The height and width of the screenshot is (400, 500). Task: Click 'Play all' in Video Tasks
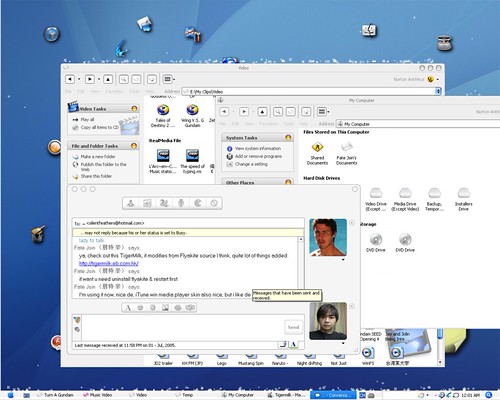pos(87,119)
